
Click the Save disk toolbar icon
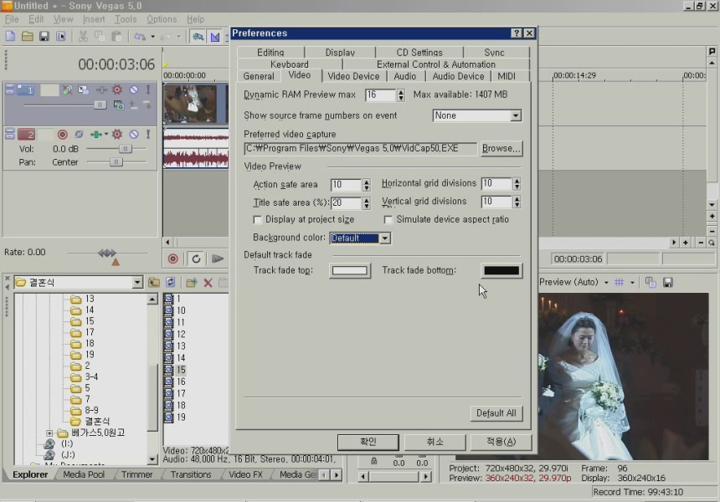pyautogui.click(x=44, y=36)
